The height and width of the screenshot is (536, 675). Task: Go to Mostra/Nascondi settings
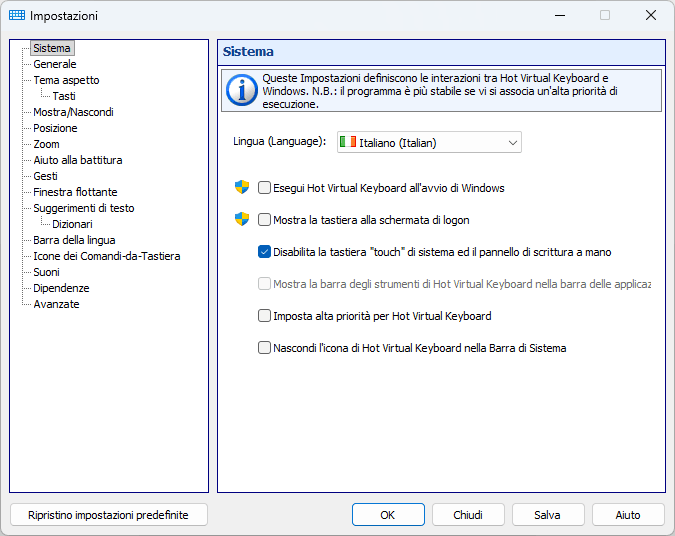(74, 112)
